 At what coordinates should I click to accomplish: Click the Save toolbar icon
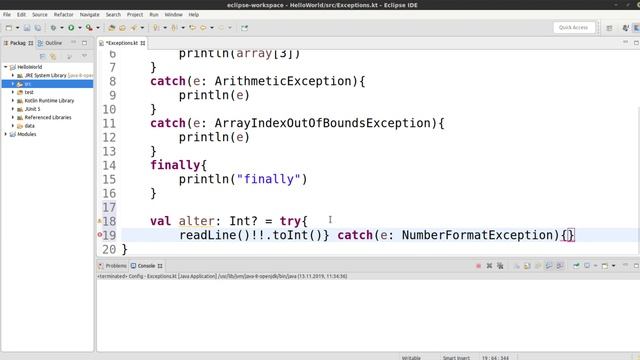(27, 28)
